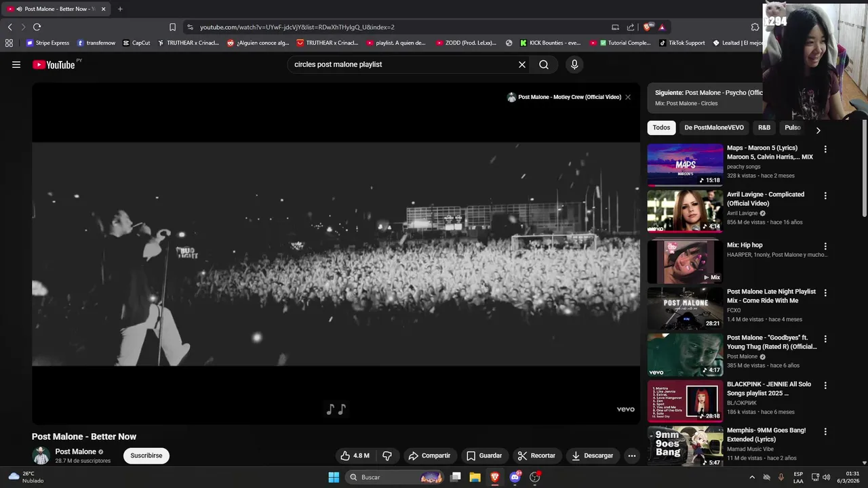Clip the video using Recortar
Viewport: 868px width, 488px height.
(x=536, y=455)
